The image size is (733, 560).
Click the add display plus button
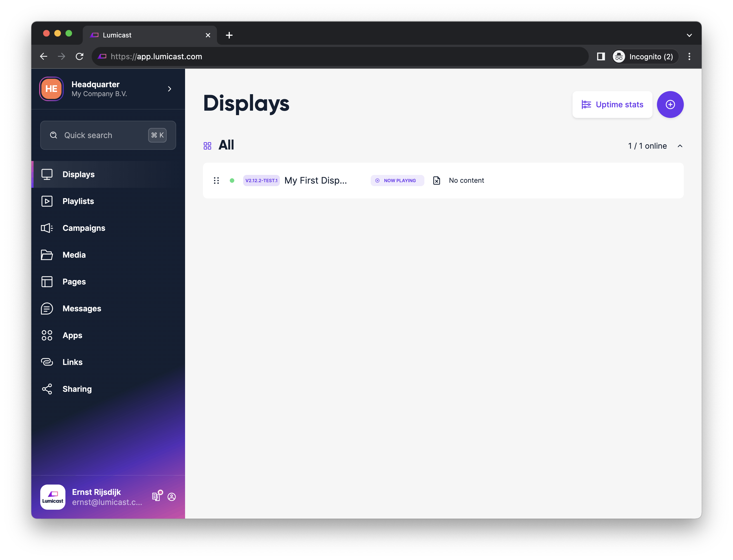670,104
